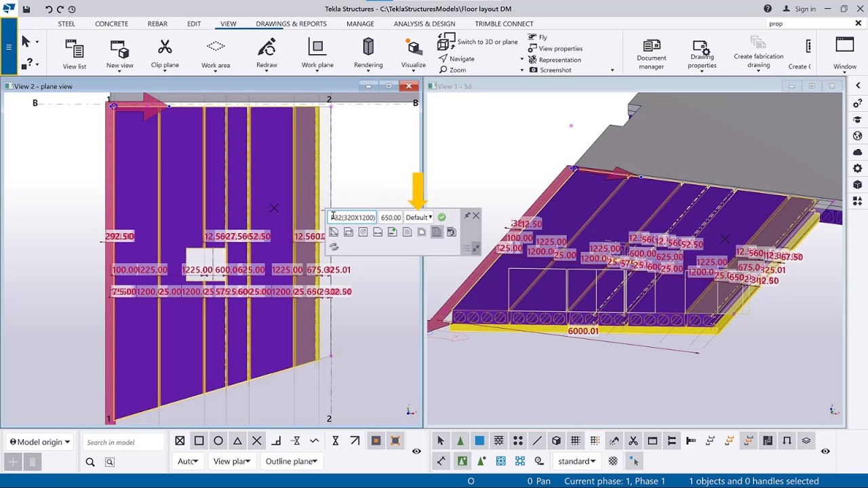Click the scissors icon in selection toolbar
The width and height of the screenshot is (868, 488).
pyautogui.click(x=633, y=441)
